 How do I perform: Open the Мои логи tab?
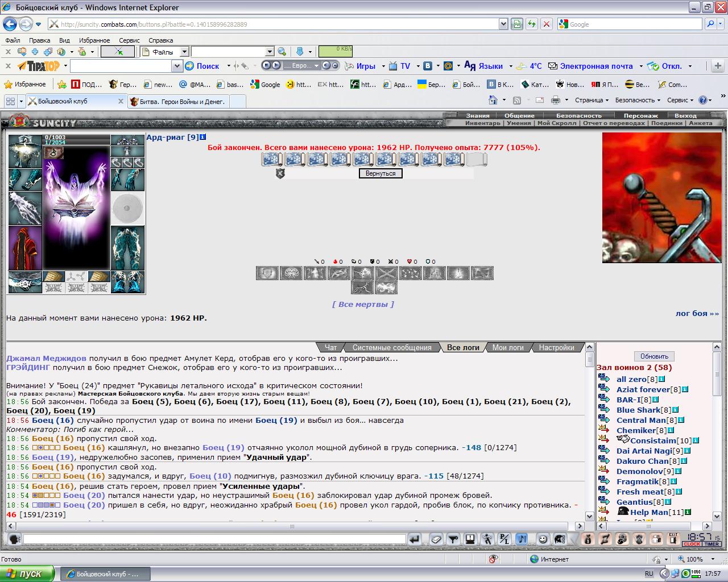tap(508, 347)
